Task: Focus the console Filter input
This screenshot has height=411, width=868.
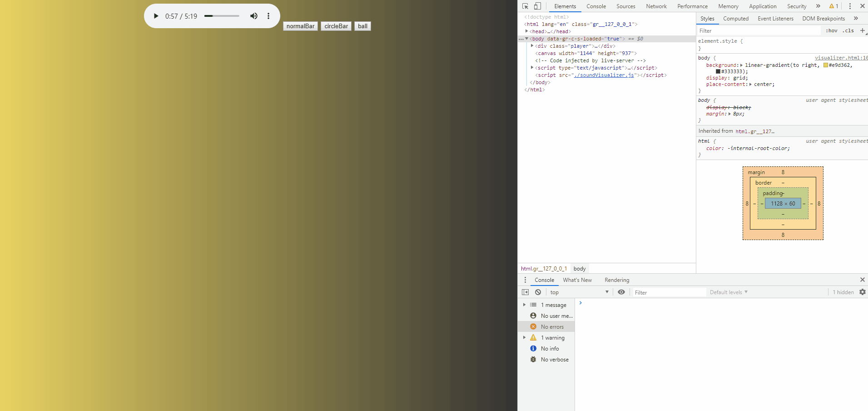Action: [670, 292]
